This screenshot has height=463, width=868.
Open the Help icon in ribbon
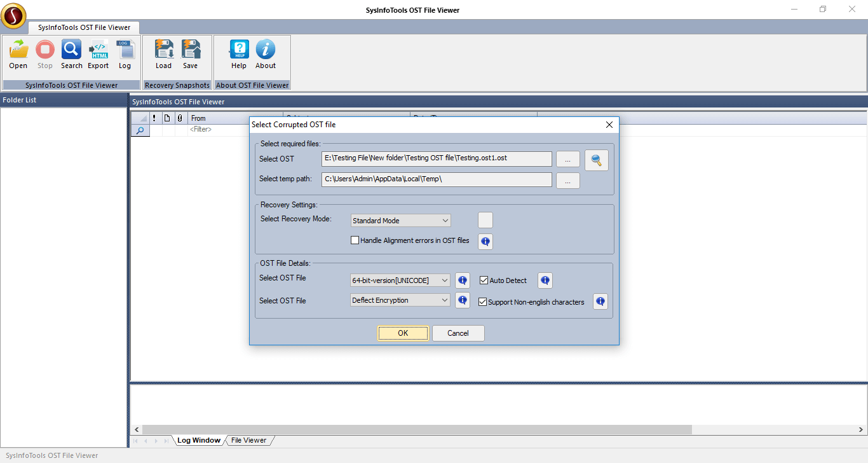[x=239, y=50]
